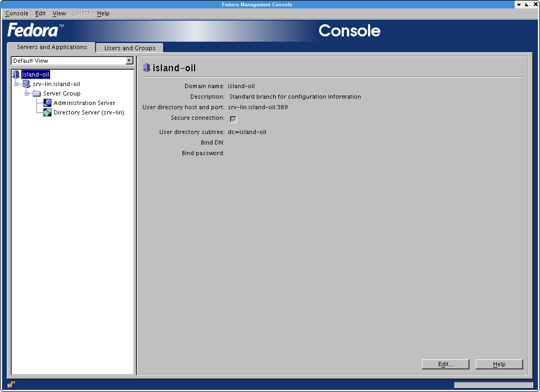
Task: Click the srv-lin.island-oil computer icon
Action: [26, 84]
